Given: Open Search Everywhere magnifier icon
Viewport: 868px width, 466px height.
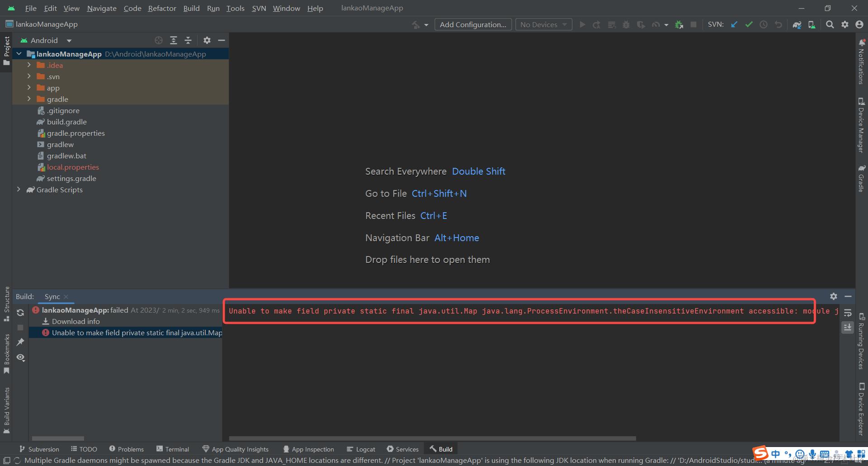Looking at the screenshot, I should [830, 25].
